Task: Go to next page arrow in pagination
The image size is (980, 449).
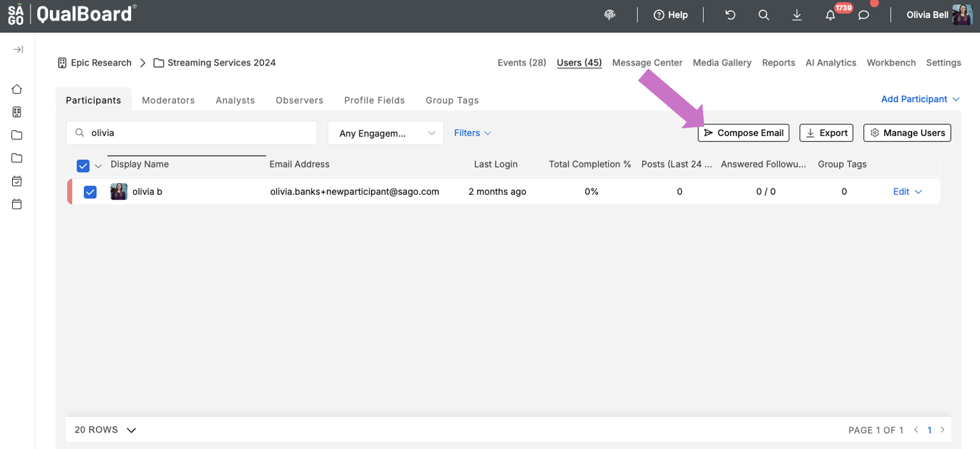Action: pos(942,430)
